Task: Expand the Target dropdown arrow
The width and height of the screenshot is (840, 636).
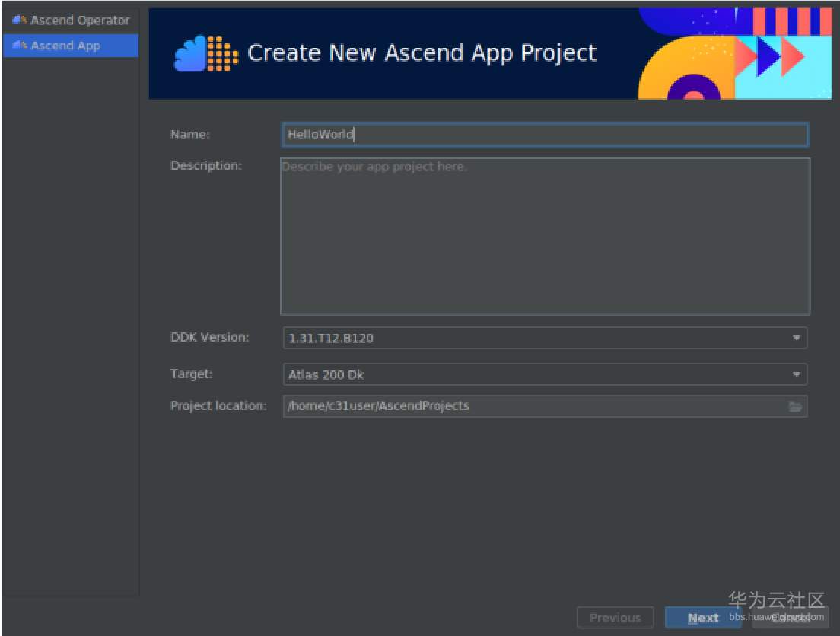Action: (x=796, y=374)
